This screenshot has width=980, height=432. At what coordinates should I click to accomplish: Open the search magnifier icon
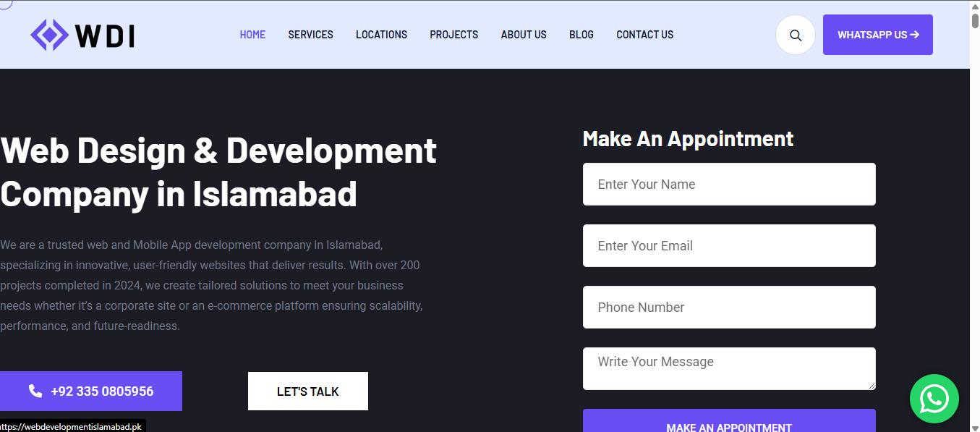795,34
